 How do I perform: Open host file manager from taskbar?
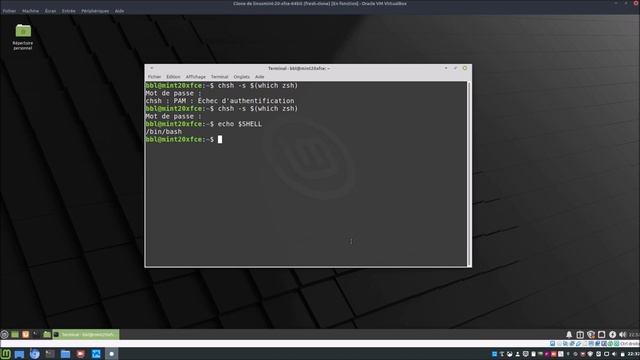65,354
